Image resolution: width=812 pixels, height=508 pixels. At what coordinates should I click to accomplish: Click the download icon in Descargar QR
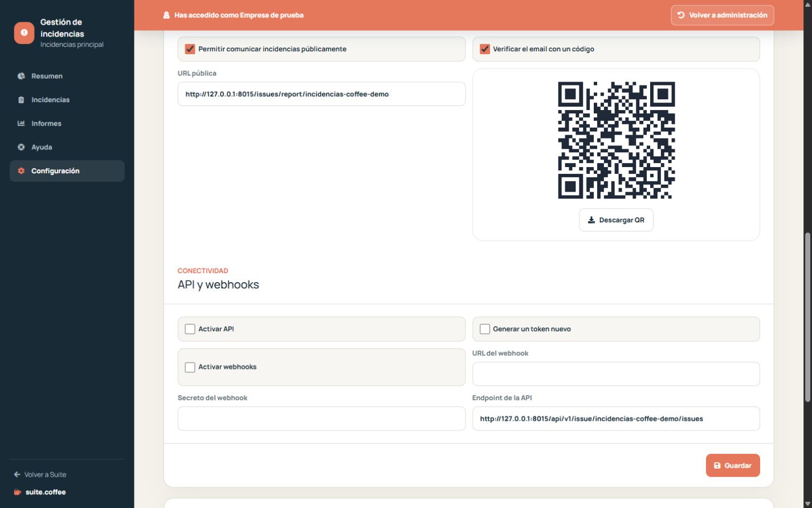[591, 220]
